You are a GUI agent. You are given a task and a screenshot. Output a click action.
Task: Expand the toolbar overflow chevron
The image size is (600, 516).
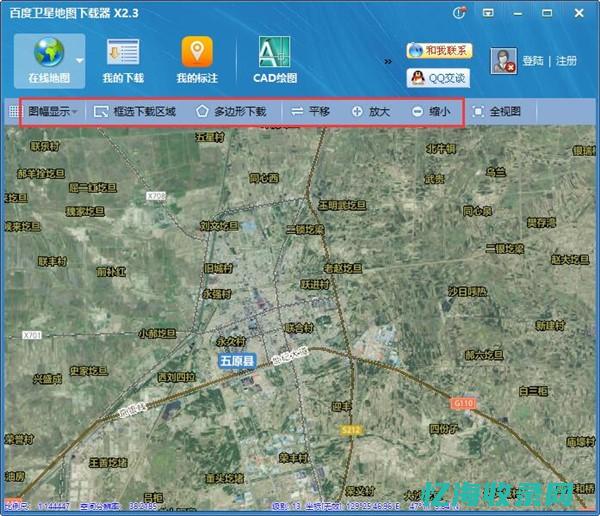pos(388,61)
